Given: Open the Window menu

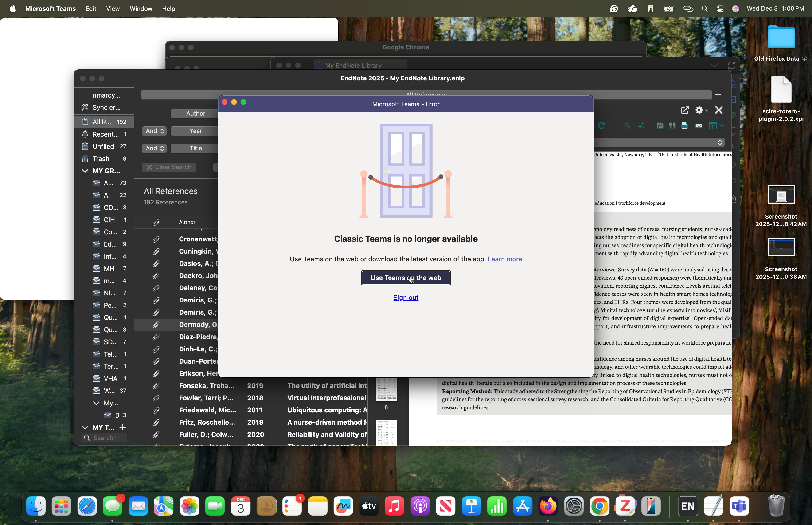Looking at the screenshot, I should pyautogui.click(x=141, y=8).
